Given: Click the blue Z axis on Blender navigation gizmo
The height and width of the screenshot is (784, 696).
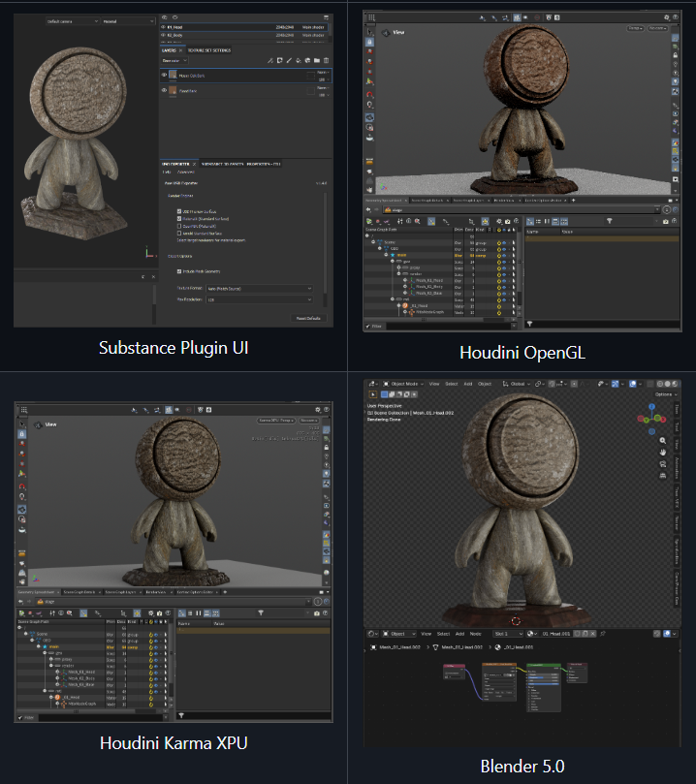Looking at the screenshot, I should coord(652,406).
